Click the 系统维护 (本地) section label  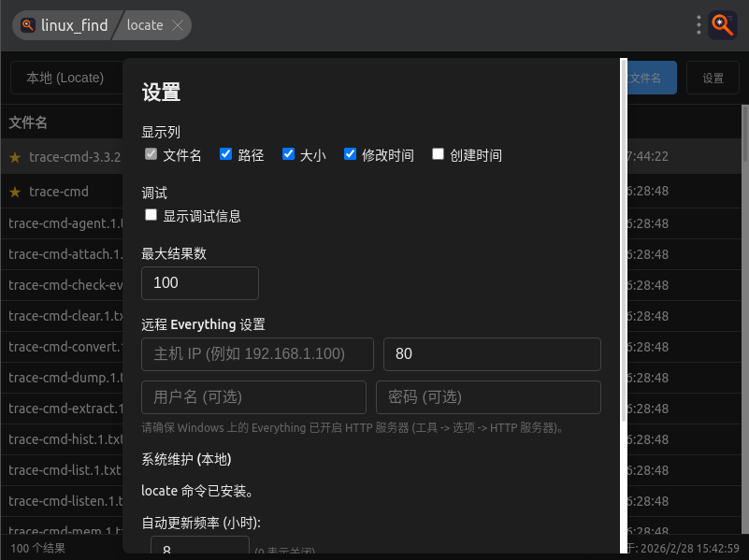point(186,459)
